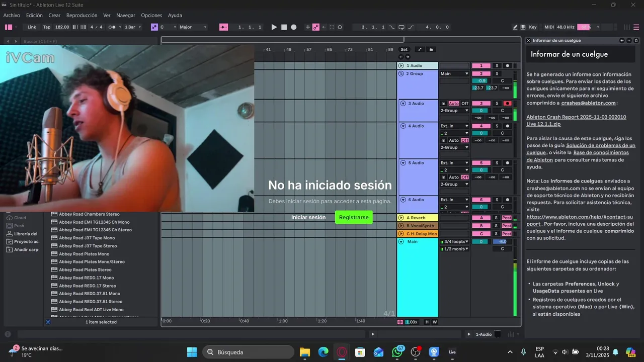Collapse the Main track

point(401,242)
